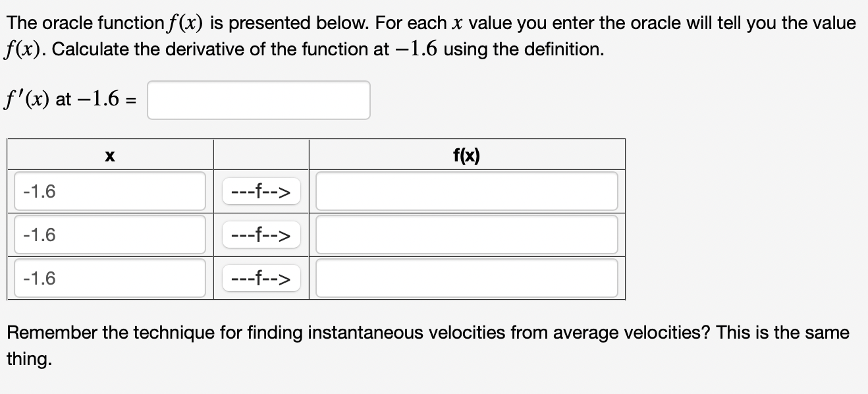Click the second row ---f--> oracle button
The height and width of the screenshot is (394, 868).
pyautogui.click(x=261, y=235)
